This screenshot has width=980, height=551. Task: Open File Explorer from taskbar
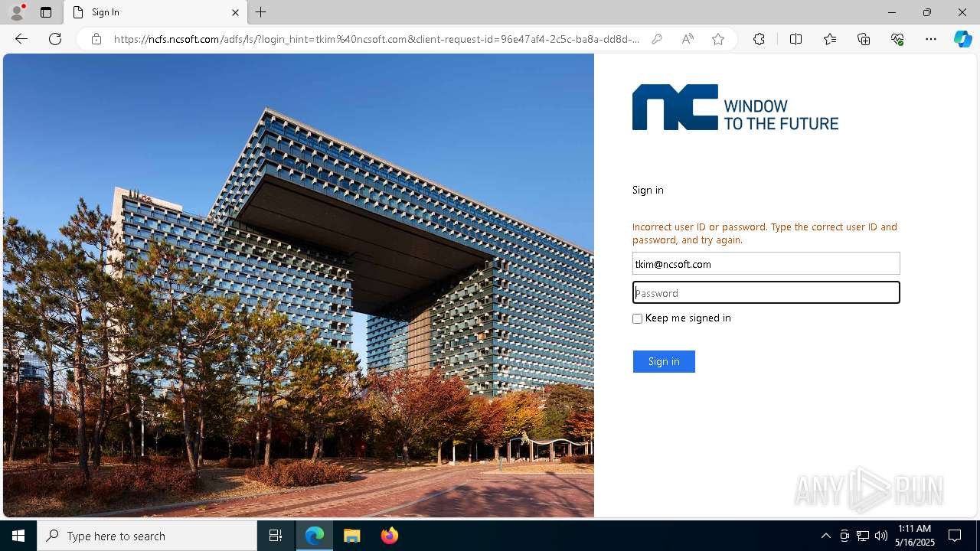(x=352, y=536)
